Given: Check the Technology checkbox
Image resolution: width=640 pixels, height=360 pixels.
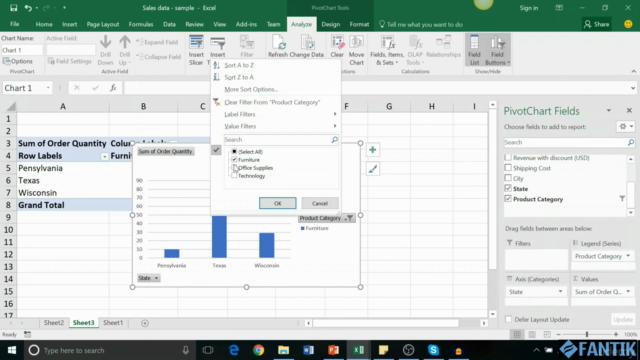Looking at the screenshot, I should click(x=234, y=176).
